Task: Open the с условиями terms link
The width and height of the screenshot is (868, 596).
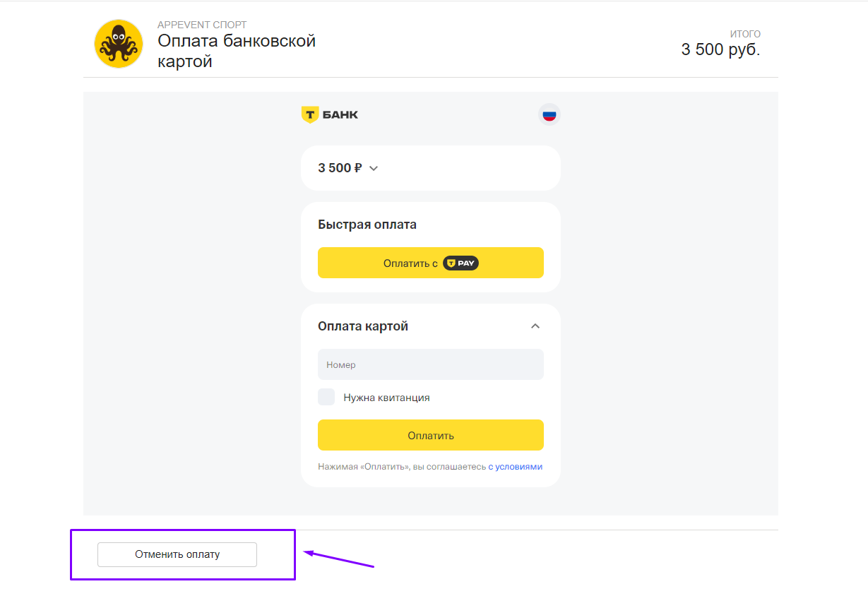Action: (515, 467)
